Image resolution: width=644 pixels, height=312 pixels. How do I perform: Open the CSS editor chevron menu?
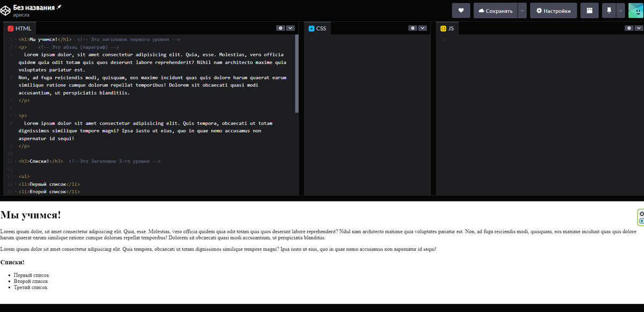(422, 28)
